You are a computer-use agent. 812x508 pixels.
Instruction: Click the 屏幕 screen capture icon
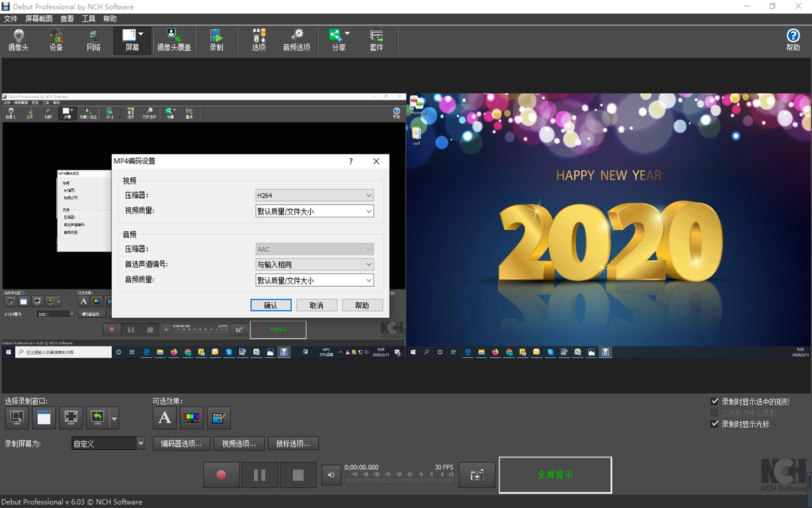point(132,40)
